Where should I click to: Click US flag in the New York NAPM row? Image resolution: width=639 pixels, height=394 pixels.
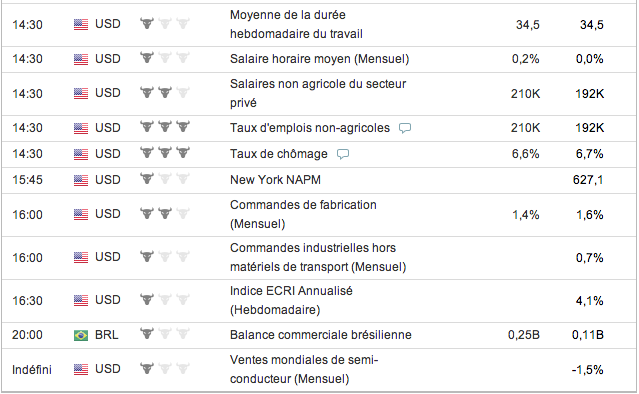[x=81, y=180]
